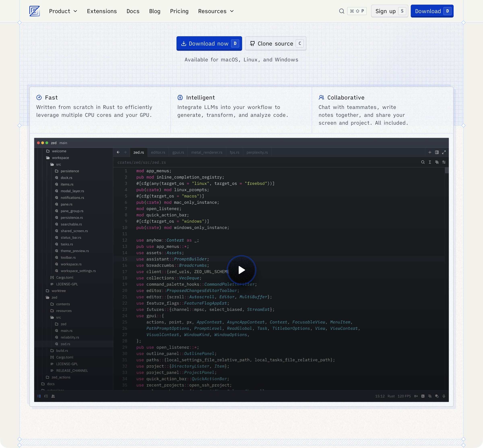The image size is (483, 448).
Task: Open the Pricing menu item
Action: (179, 11)
